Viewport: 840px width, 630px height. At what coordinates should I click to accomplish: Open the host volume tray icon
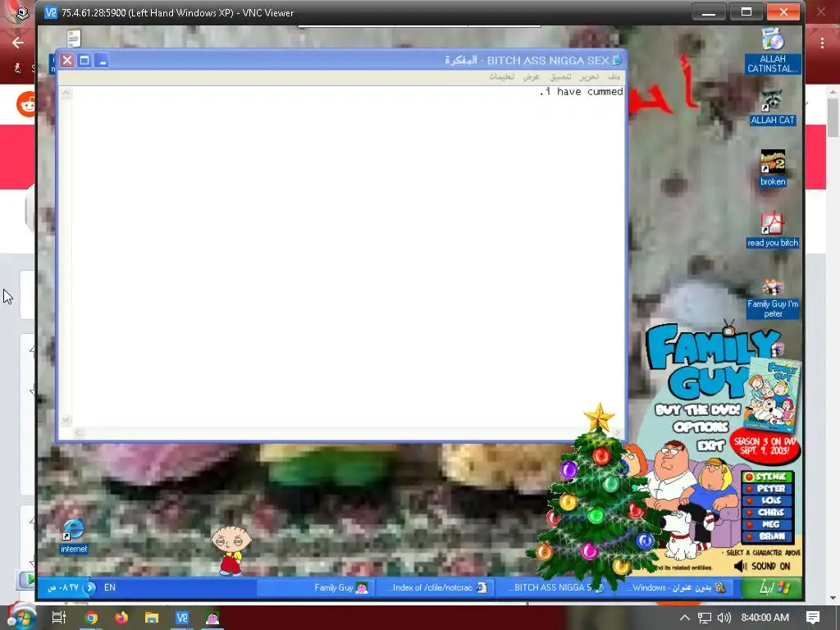coord(724,618)
